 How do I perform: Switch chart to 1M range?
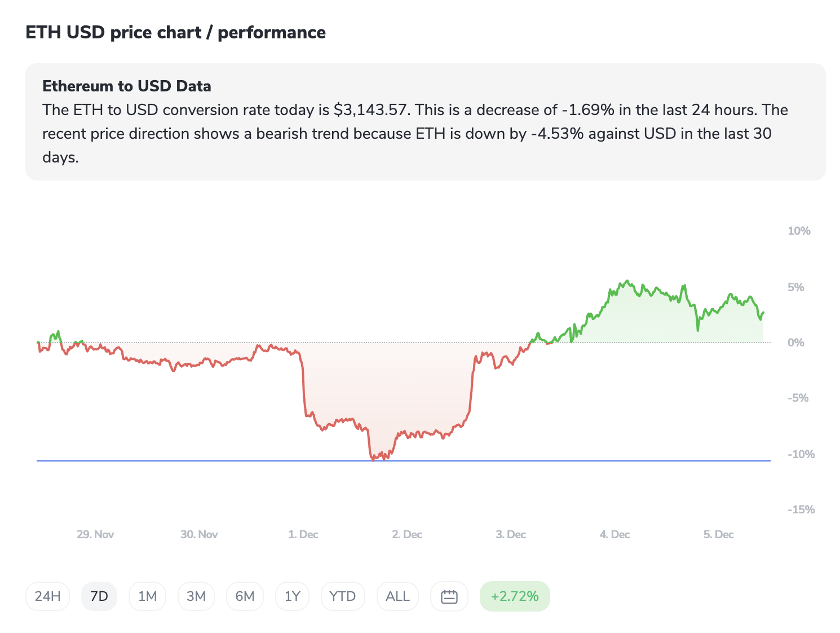click(147, 596)
